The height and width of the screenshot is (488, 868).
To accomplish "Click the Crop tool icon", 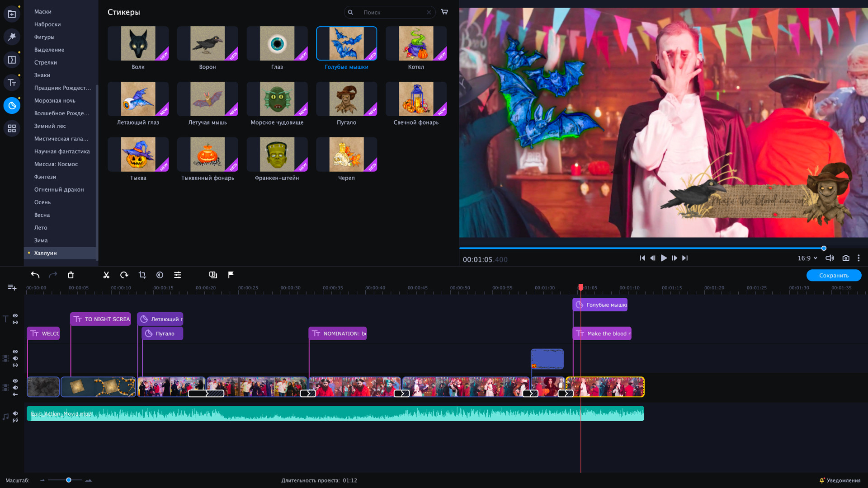I will [x=142, y=275].
